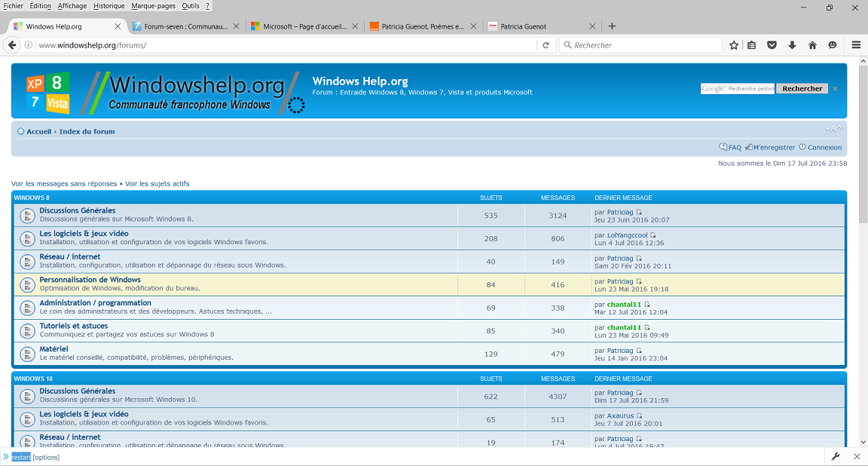This screenshot has height=466, width=868.
Task: Close the Microsoft tab
Action: 355,26
